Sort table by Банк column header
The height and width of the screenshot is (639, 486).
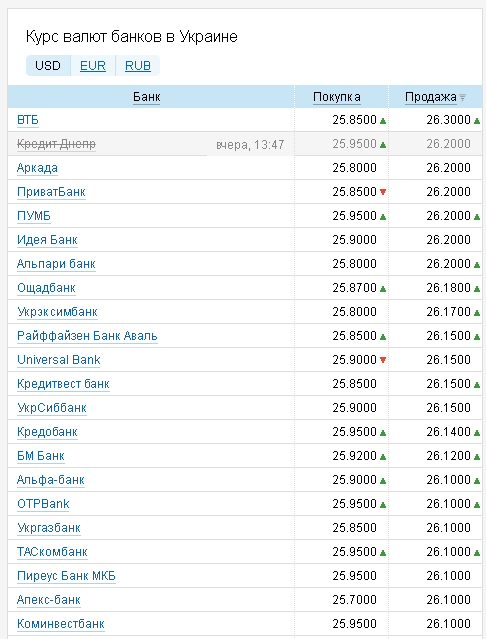[147, 97]
